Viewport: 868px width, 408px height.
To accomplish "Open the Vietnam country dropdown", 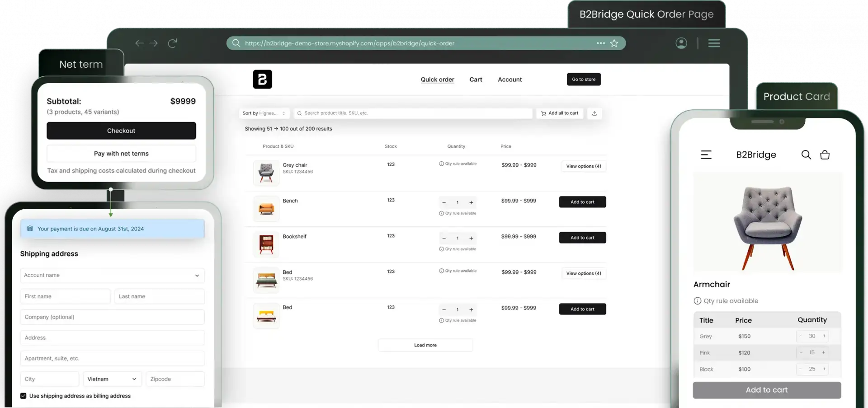I will [x=112, y=379].
